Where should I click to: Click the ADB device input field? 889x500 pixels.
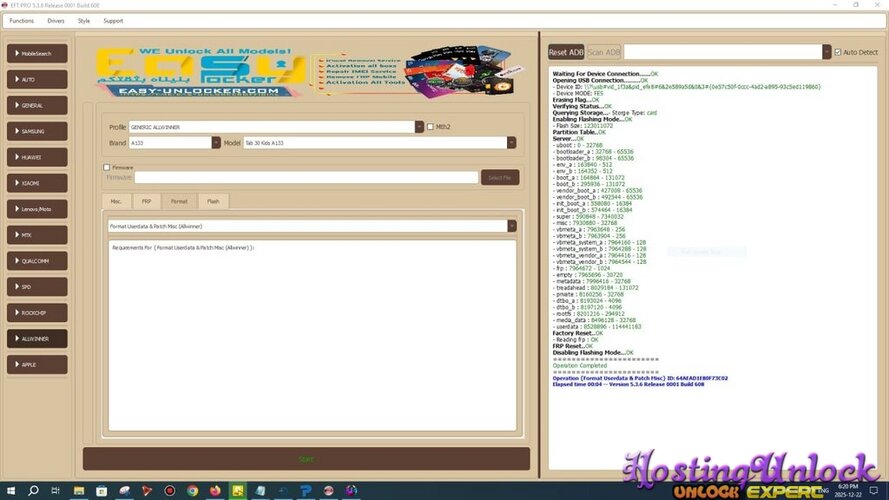[x=723, y=52]
